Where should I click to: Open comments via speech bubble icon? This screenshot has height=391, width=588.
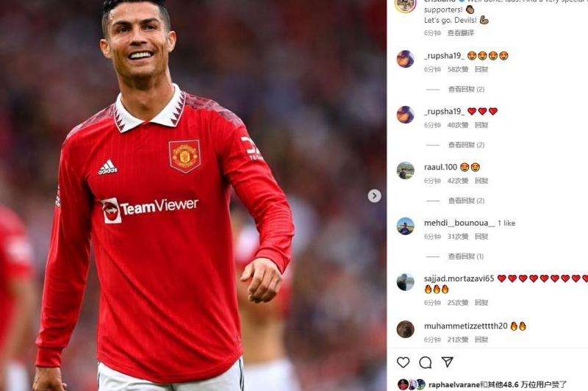(x=426, y=362)
